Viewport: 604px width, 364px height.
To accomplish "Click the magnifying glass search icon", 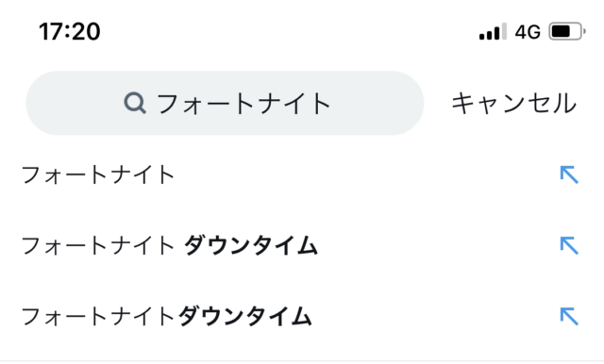I will [135, 103].
